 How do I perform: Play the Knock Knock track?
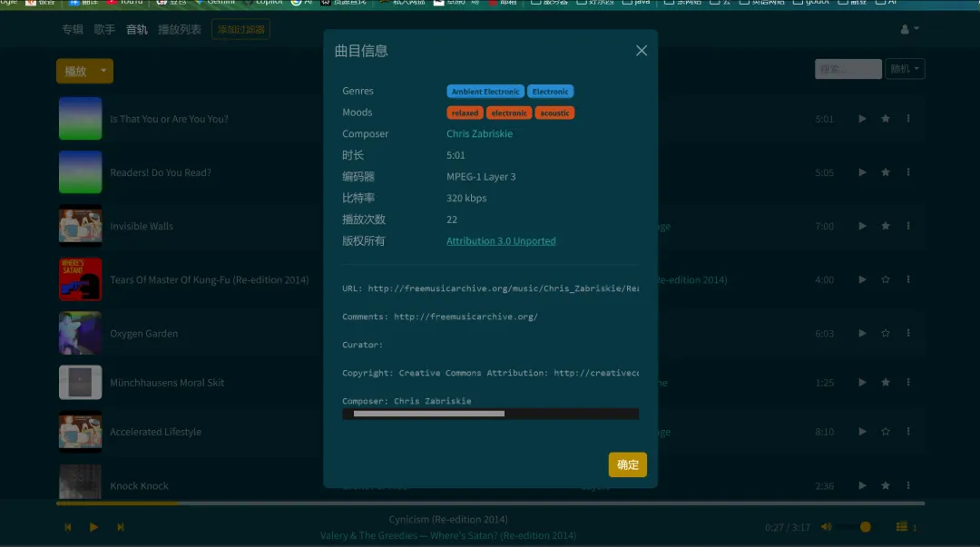[x=862, y=485]
